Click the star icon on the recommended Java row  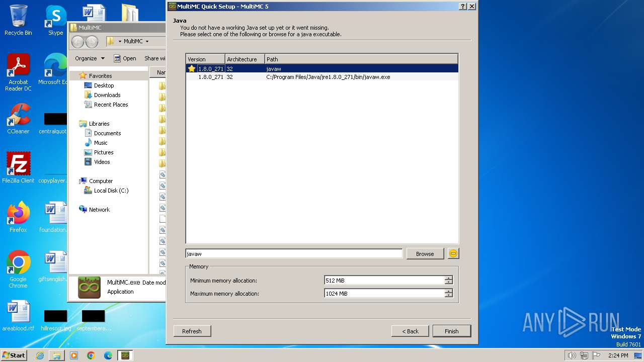192,68
